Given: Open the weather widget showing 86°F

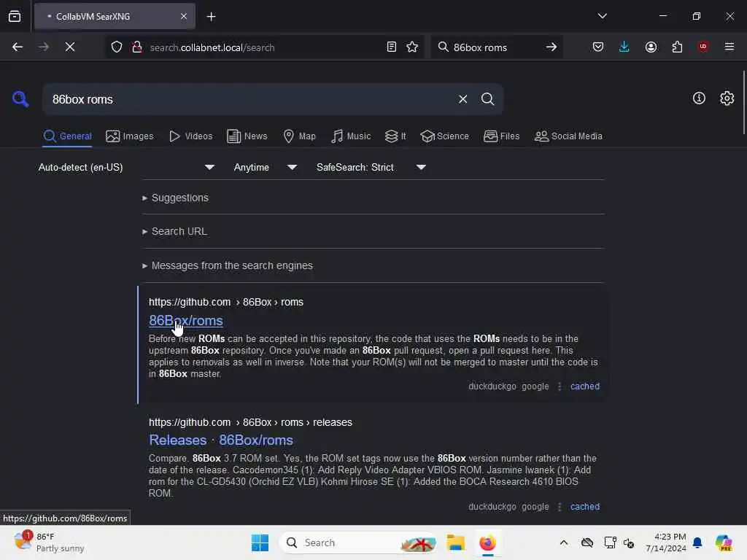Looking at the screenshot, I should click(x=49, y=542).
